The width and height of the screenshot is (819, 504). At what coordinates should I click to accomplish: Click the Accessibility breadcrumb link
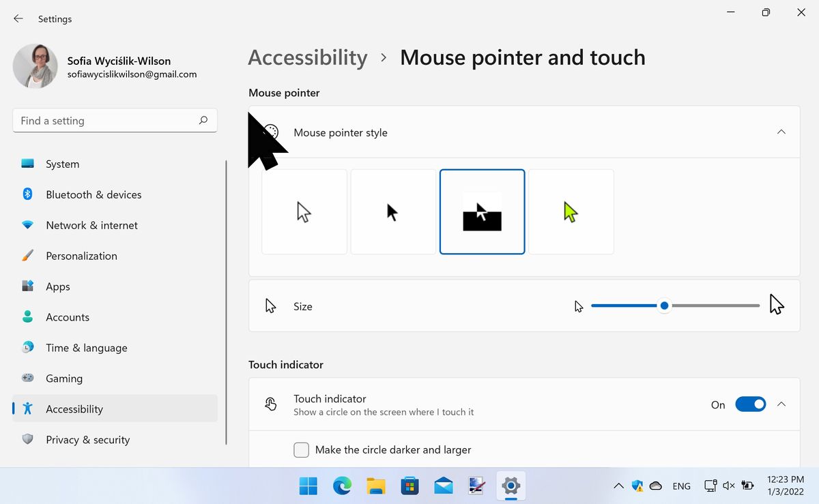click(308, 57)
